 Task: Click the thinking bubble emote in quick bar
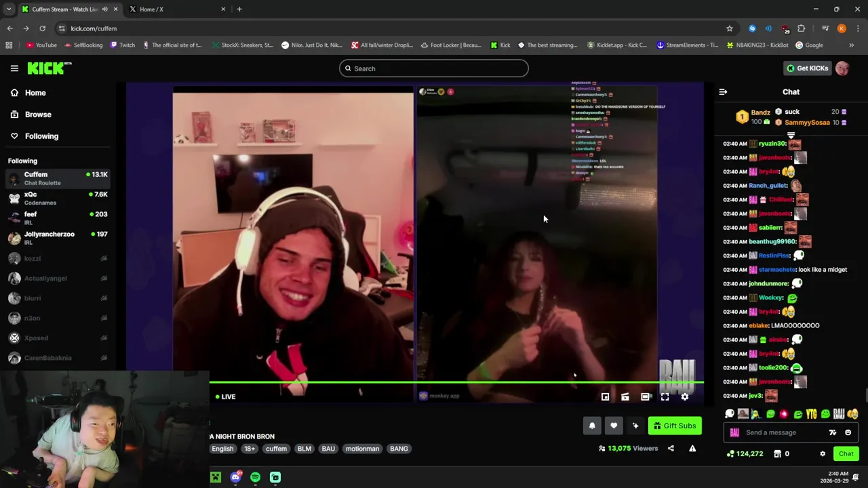point(730,414)
